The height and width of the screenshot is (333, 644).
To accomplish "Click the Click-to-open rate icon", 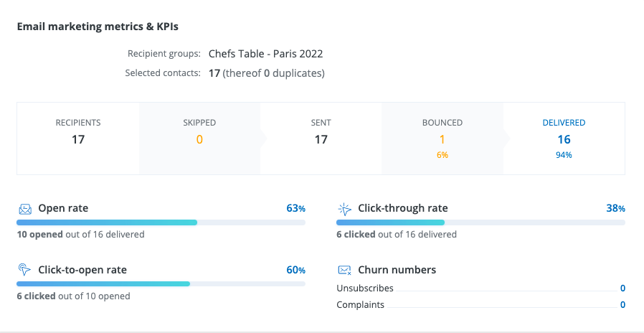I will [x=25, y=270].
